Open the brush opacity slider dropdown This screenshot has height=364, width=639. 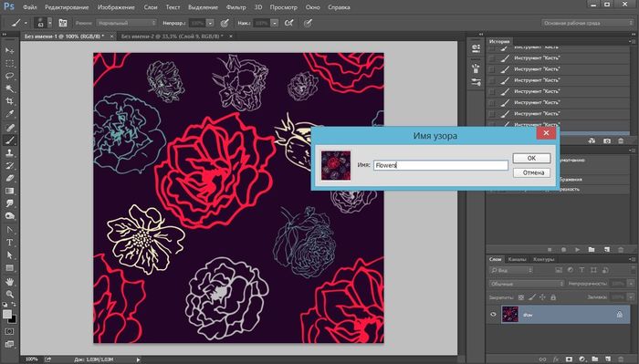[x=210, y=23]
